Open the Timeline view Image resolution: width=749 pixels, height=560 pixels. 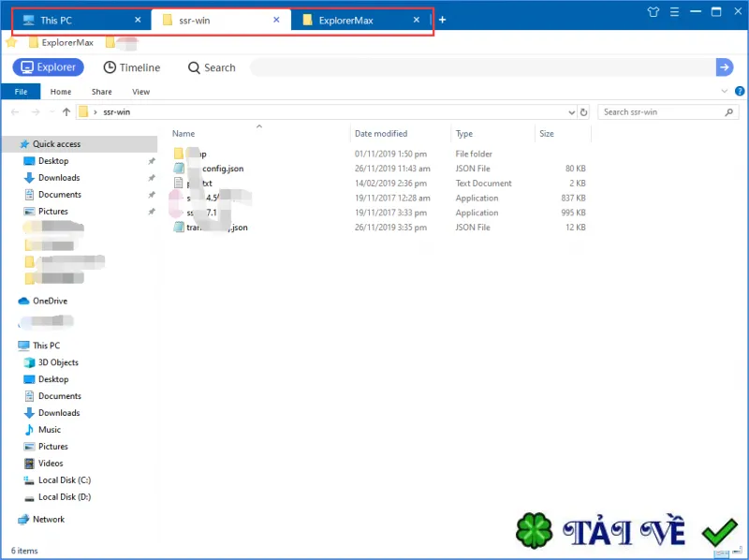[x=132, y=67]
